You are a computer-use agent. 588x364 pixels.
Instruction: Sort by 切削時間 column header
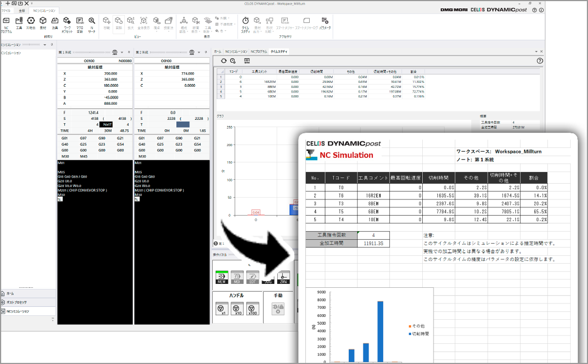point(317,71)
